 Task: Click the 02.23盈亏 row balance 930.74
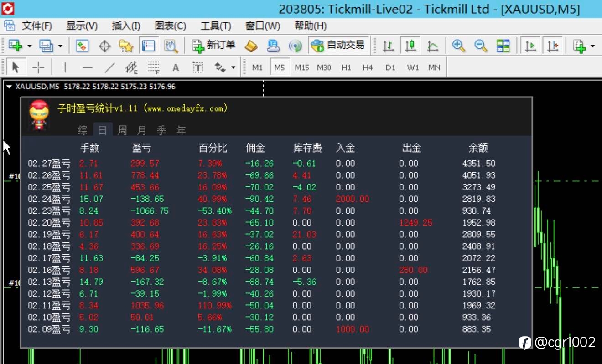coord(477,211)
